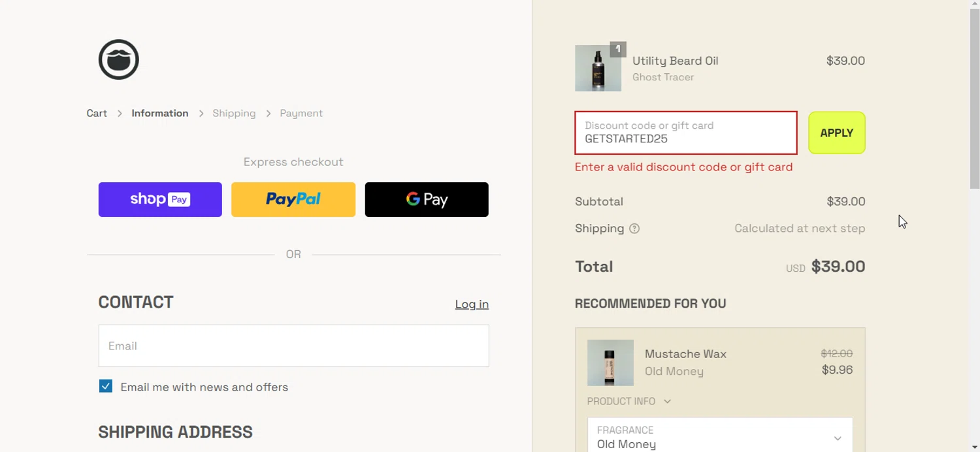Expand the Product Info section
This screenshot has width=980, height=452.
coord(629,401)
